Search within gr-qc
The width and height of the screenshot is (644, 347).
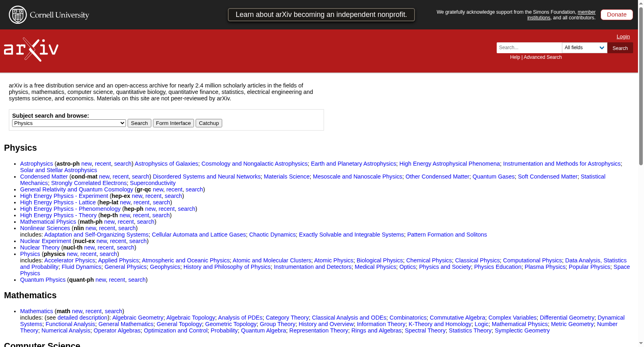coord(194,189)
